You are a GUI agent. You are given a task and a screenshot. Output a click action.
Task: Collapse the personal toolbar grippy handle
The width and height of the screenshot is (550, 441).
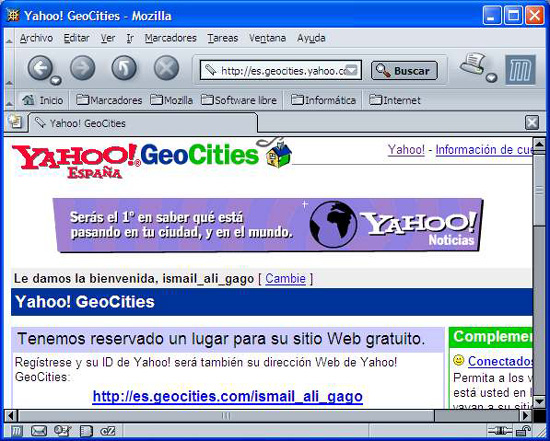[x=9, y=100]
